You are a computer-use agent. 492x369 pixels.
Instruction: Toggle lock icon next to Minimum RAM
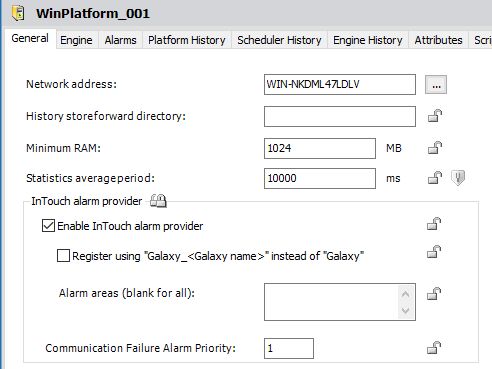click(435, 147)
